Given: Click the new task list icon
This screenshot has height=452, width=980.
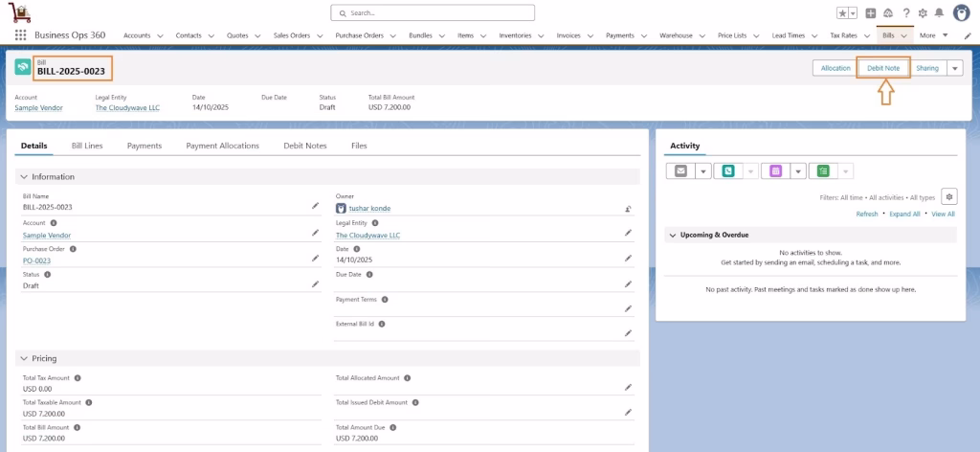Looking at the screenshot, I should [x=823, y=171].
